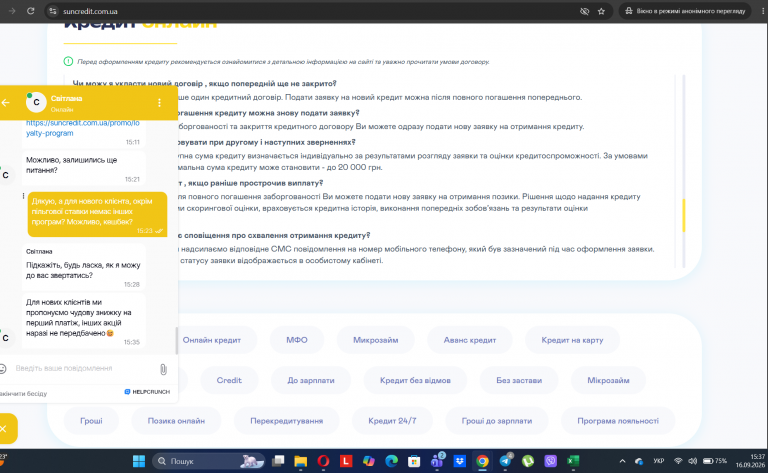Screen dimensions: 768x473
Task: Select the Без застави tag
Action: click(519, 380)
